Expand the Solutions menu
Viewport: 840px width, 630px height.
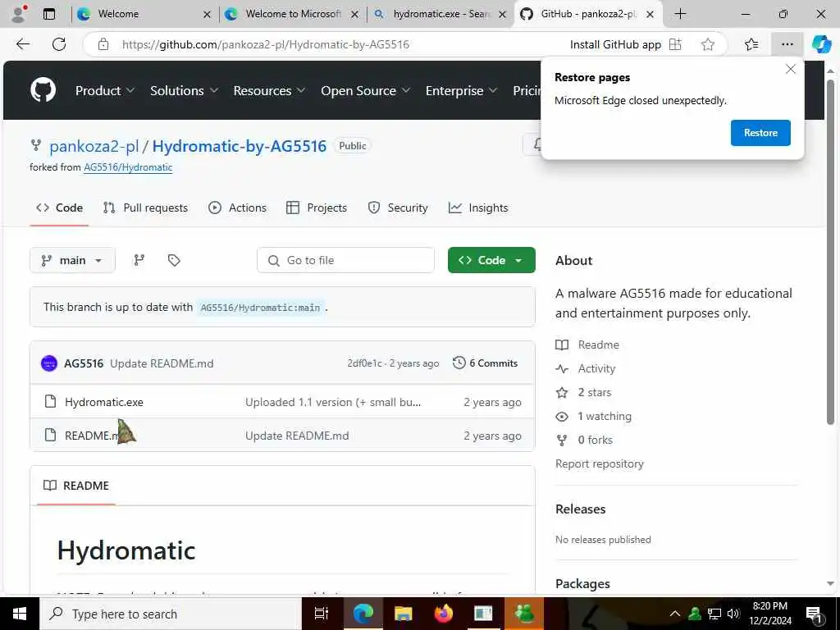click(x=185, y=90)
